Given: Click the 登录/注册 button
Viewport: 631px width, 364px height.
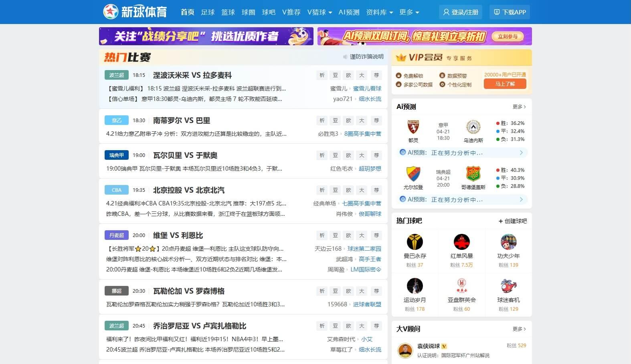Looking at the screenshot, I should tap(461, 12).
